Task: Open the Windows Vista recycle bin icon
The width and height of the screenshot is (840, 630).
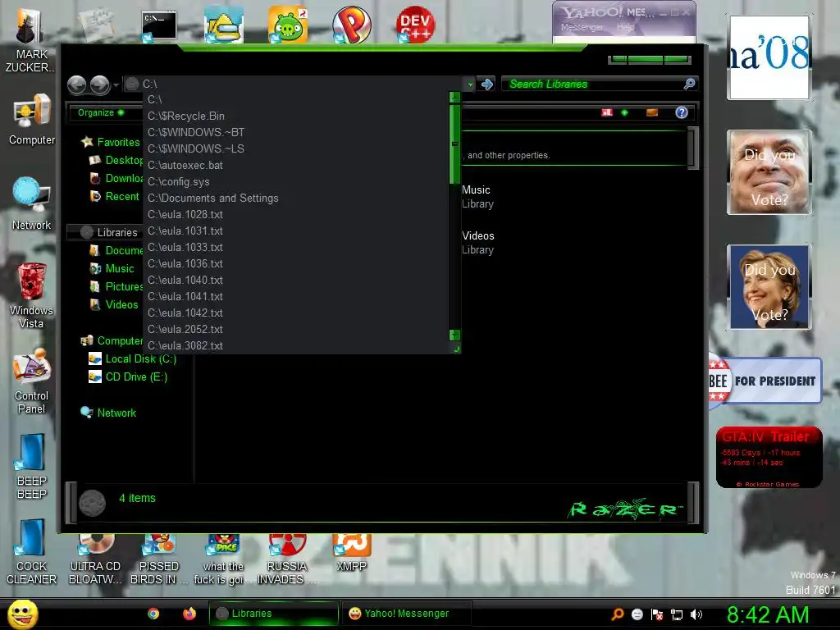Action: pyautogui.click(x=32, y=294)
